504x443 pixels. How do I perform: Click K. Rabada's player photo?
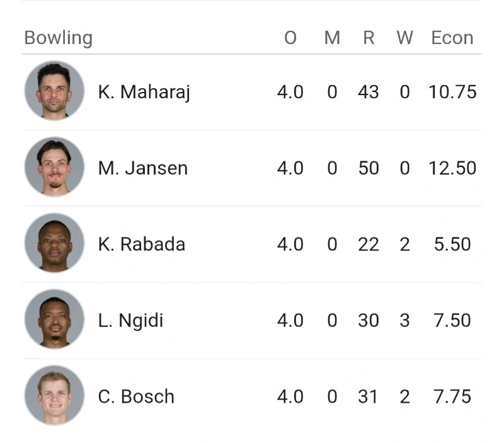click(x=54, y=244)
